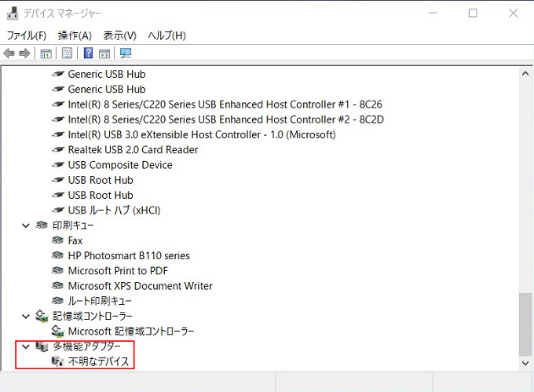Image resolution: width=534 pixels, height=392 pixels.
Task: Click the scrollbar down arrow
Action: [525, 363]
